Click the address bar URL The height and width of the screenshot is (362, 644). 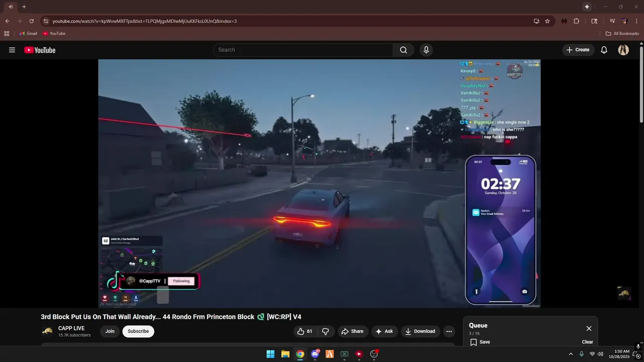pos(144,21)
